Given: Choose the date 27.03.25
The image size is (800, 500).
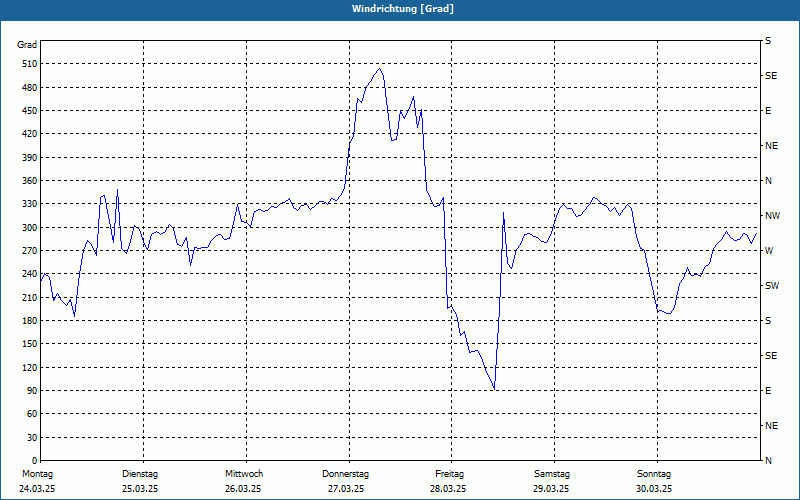Looking at the screenshot, I should pyautogui.click(x=346, y=489).
